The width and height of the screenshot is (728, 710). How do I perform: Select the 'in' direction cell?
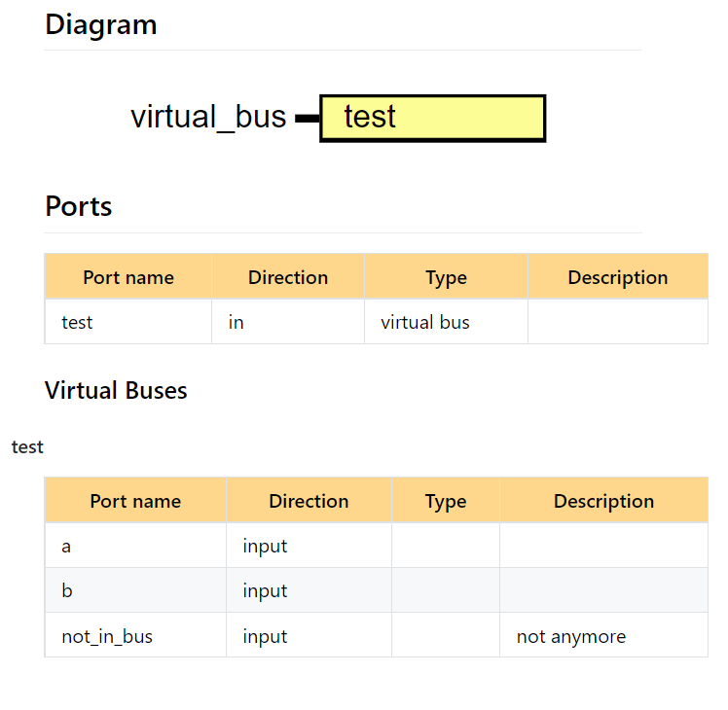[x=288, y=322]
